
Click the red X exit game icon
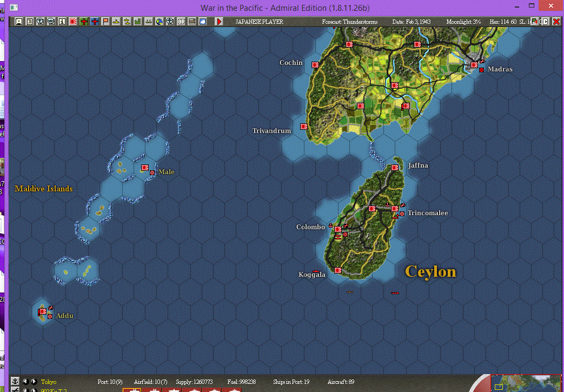pos(556,22)
